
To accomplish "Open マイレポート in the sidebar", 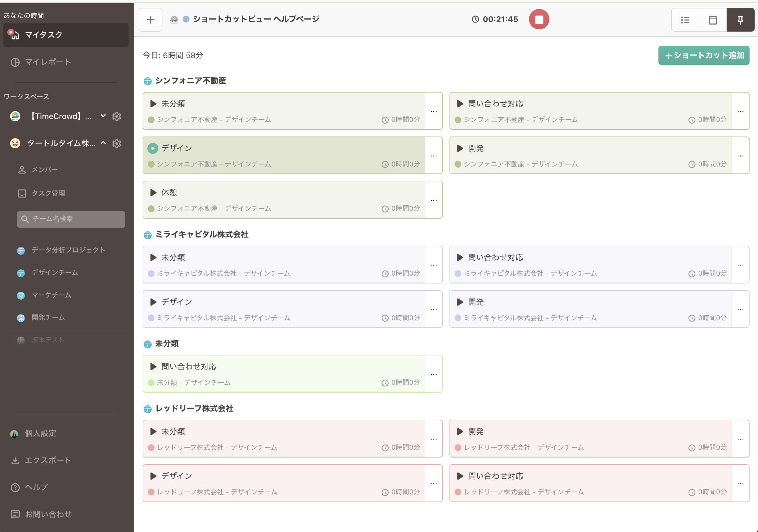I will tap(48, 62).
